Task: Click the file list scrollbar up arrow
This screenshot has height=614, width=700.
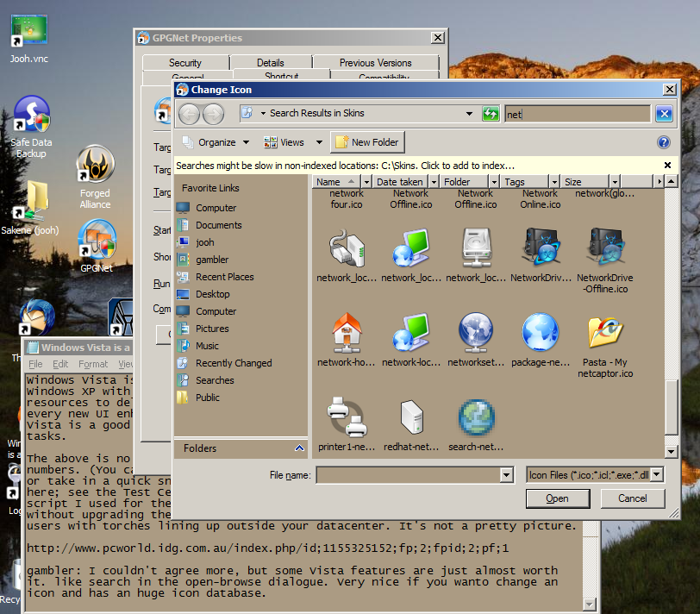Action: 671,181
